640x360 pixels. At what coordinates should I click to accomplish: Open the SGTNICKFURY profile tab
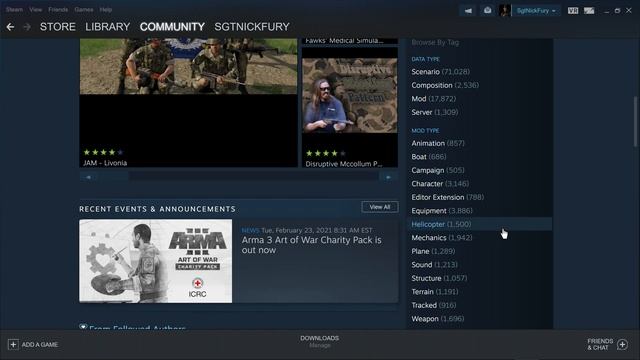(x=252, y=27)
